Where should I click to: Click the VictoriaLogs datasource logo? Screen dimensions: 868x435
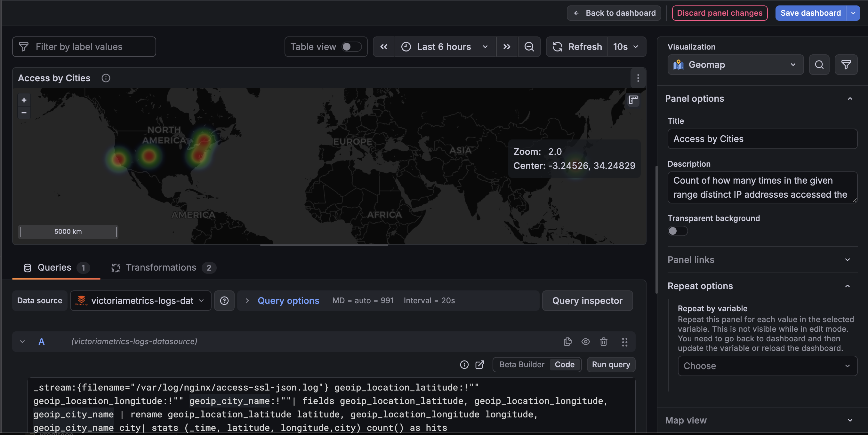[x=81, y=301]
